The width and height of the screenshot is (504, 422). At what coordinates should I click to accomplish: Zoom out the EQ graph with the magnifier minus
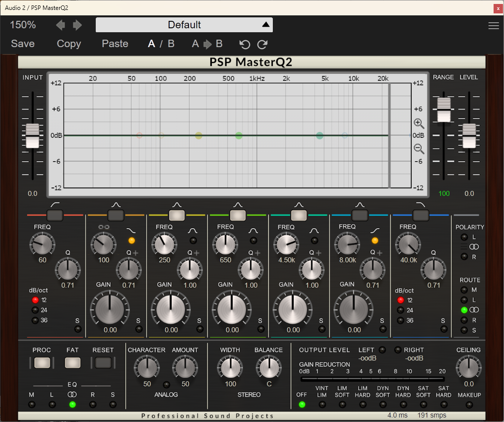pos(419,149)
